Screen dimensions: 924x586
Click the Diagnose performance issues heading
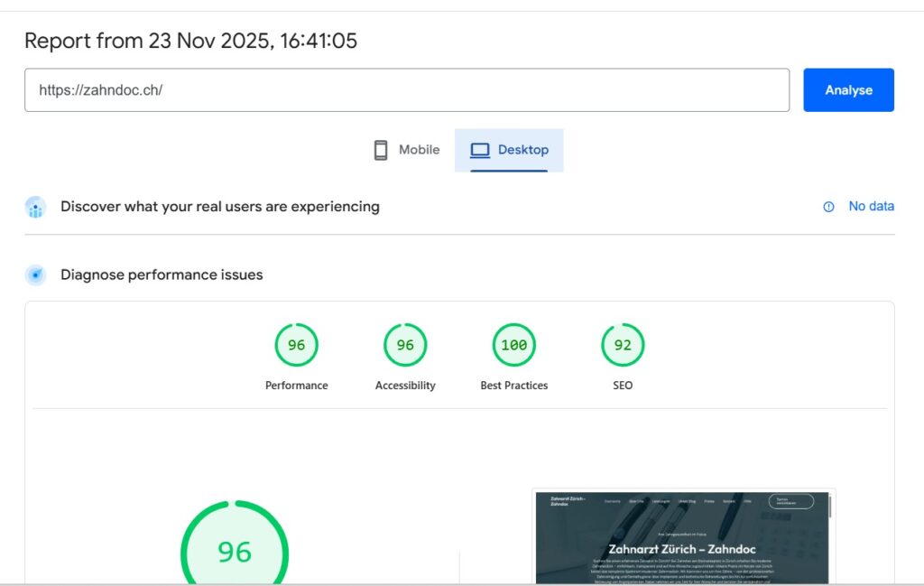[162, 274]
